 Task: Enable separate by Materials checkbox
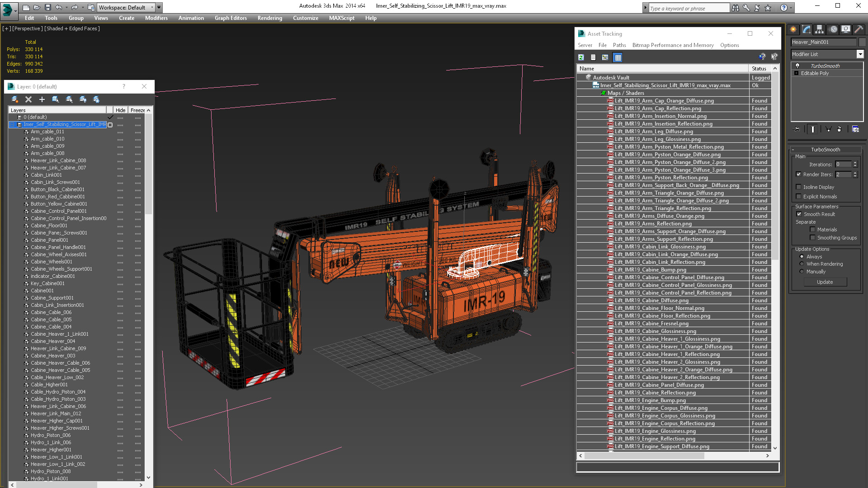(x=812, y=230)
